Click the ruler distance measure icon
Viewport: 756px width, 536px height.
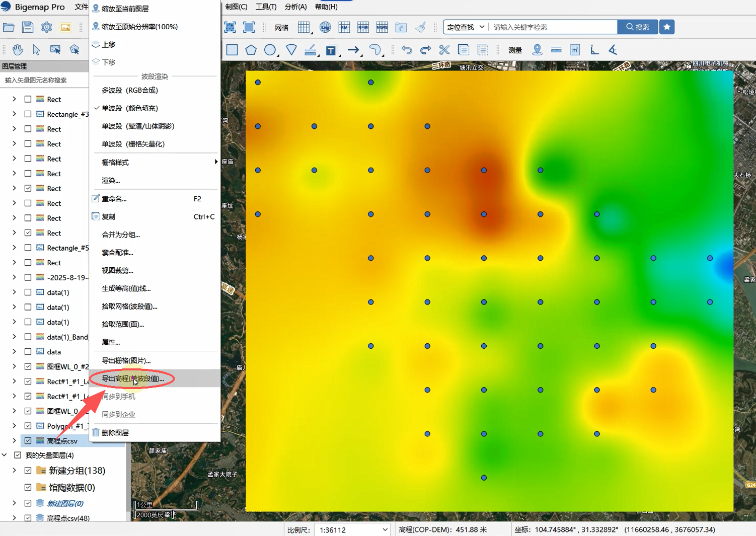(x=556, y=50)
